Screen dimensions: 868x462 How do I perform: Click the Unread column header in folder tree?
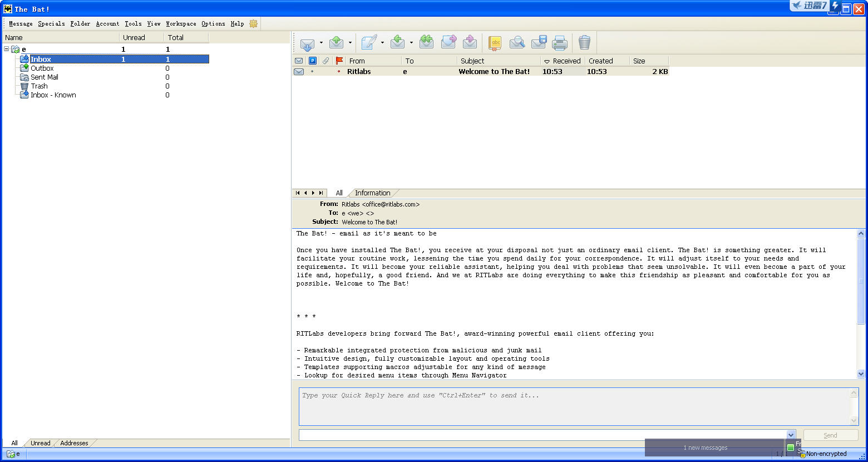point(142,37)
